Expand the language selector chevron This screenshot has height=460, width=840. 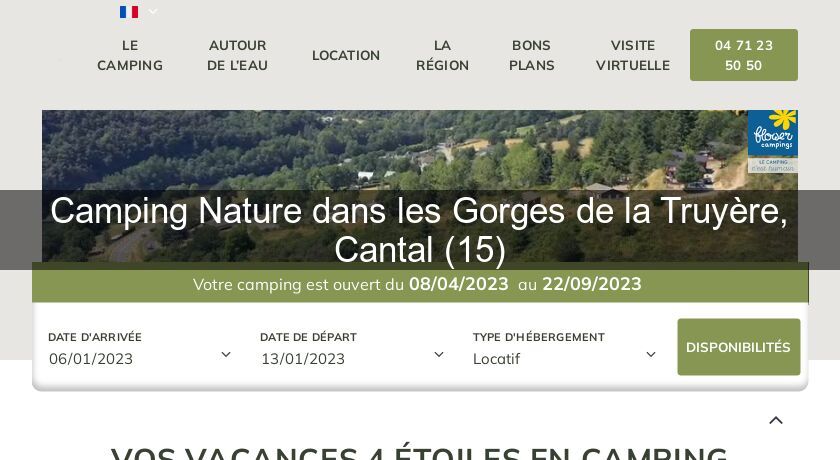point(153,11)
